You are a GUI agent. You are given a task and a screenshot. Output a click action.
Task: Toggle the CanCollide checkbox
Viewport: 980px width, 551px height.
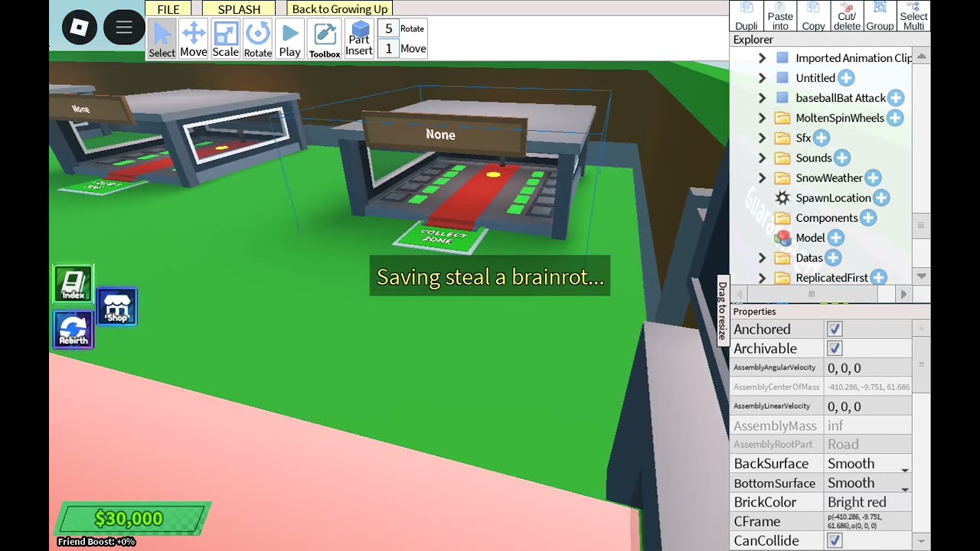pyautogui.click(x=835, y=540)
